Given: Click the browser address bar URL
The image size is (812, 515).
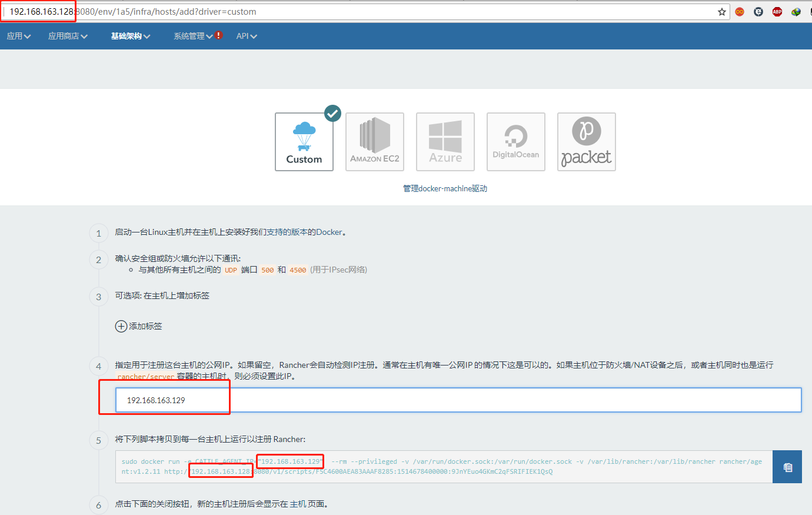Looking at the screenshot, I should pos(353,12).
